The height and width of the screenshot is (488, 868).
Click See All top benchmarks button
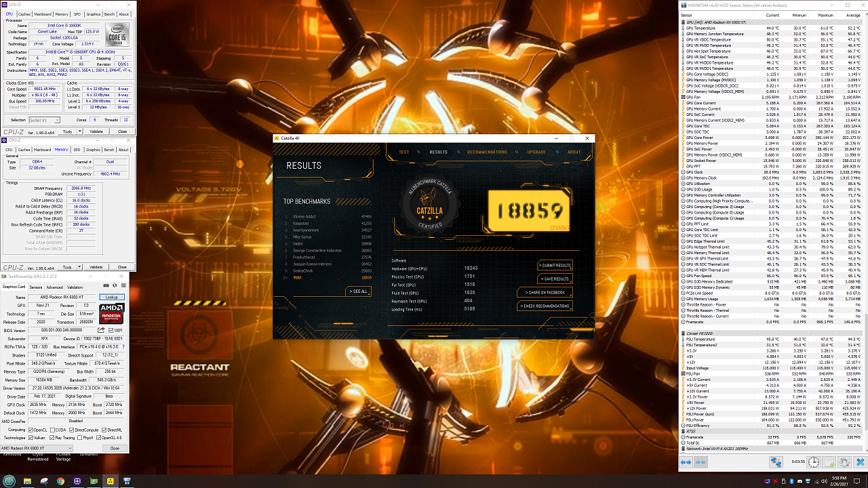(359, 291)
